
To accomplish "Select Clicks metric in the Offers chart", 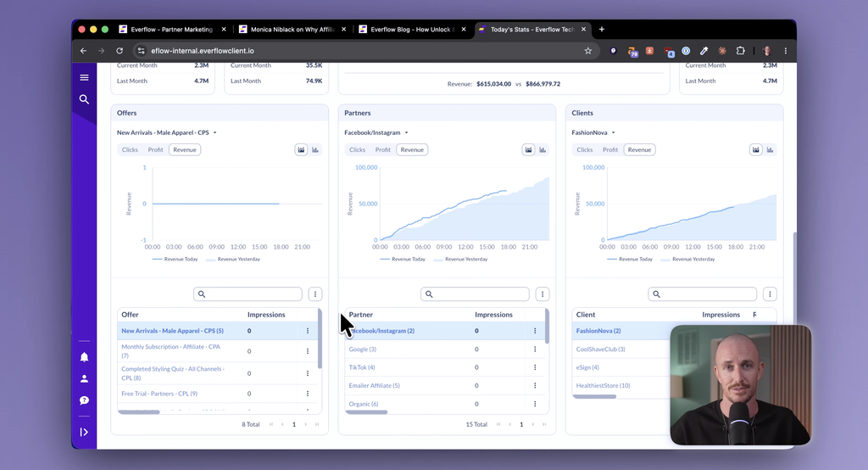I will (130, 149).
